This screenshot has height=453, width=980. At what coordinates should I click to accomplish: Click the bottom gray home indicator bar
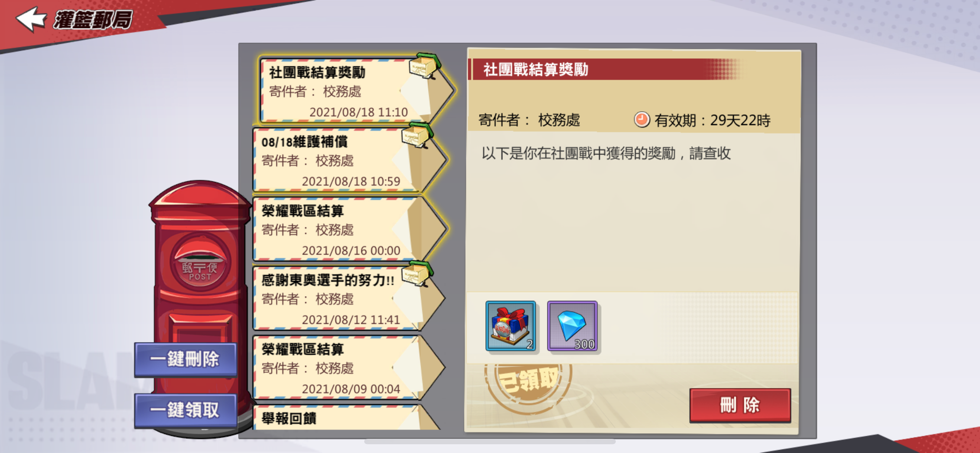pos(490,442)
